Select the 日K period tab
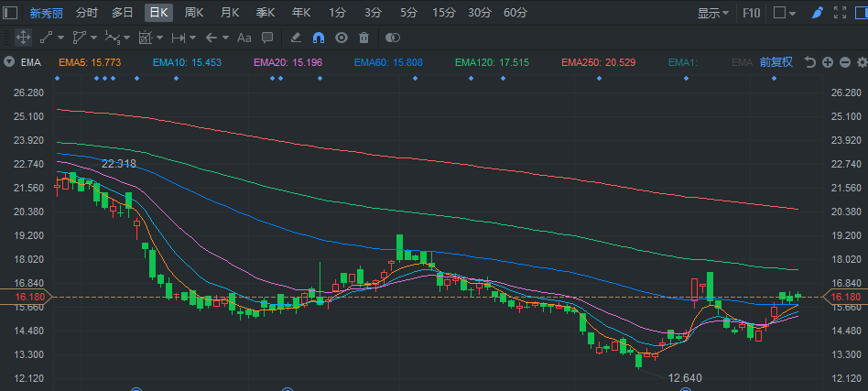 click(159, 13)
